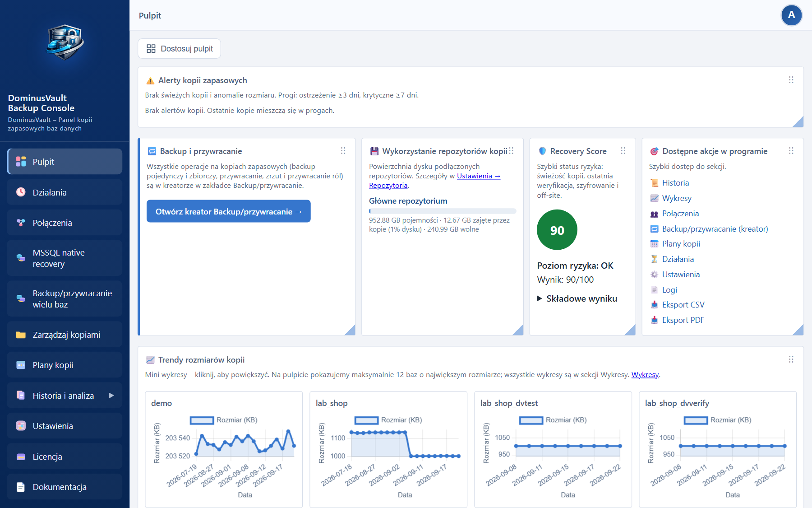Click drag handle of Backup i przywracanie card
The width and height of the screenshot is (812, 508).
pos(343,151)
